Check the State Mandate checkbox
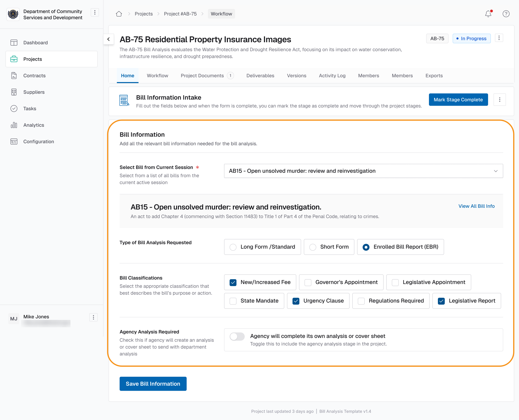 [x=233, y=301]
